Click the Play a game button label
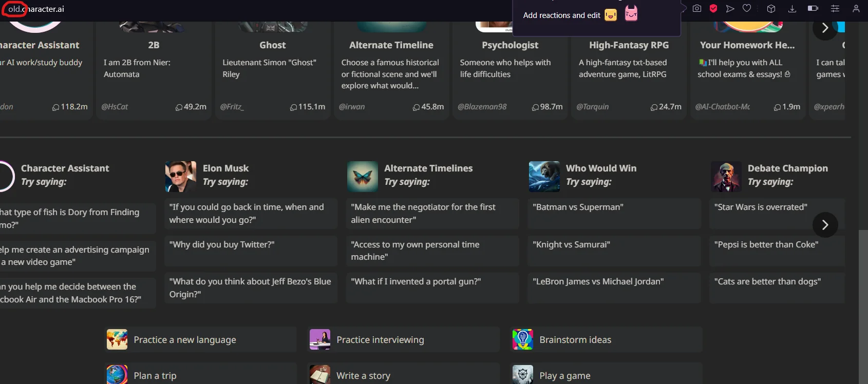The height and width of the screenshot is (384, 868). point(565,376)
